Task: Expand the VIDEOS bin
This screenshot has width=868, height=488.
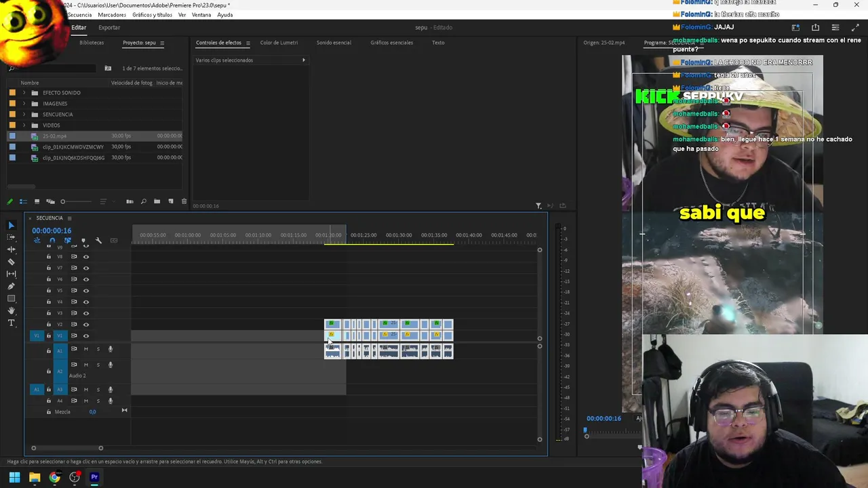Action: point(24,125)
